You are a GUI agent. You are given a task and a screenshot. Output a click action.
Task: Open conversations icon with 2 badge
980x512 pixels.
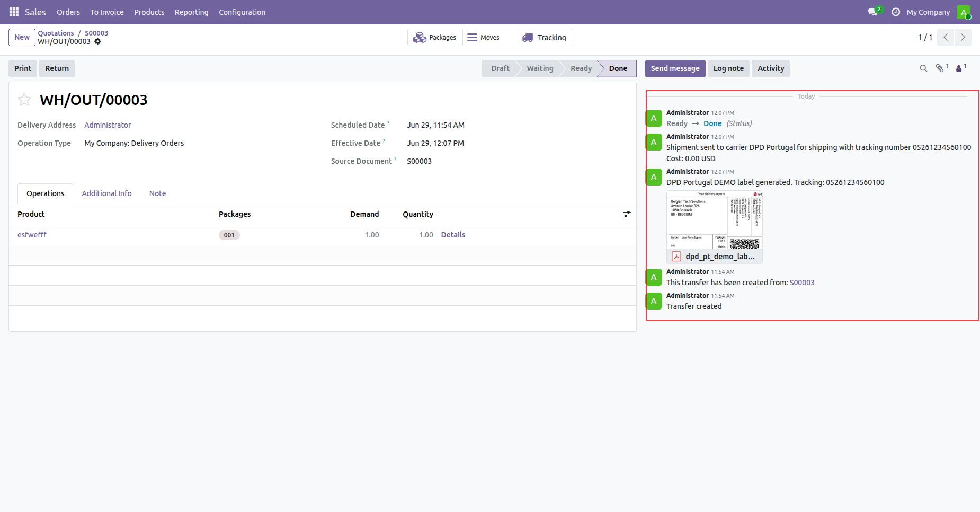click(874, 12)
